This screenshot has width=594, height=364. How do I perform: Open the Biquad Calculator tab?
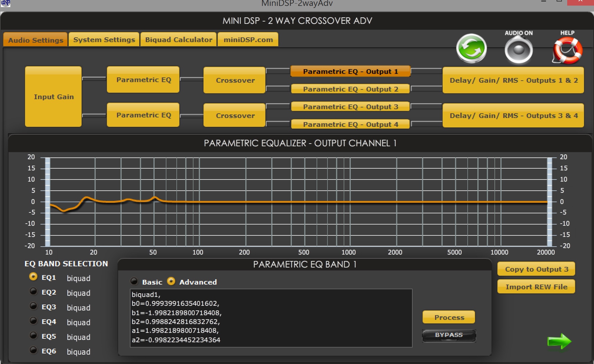pyautogui.click(x=178, y=39)
